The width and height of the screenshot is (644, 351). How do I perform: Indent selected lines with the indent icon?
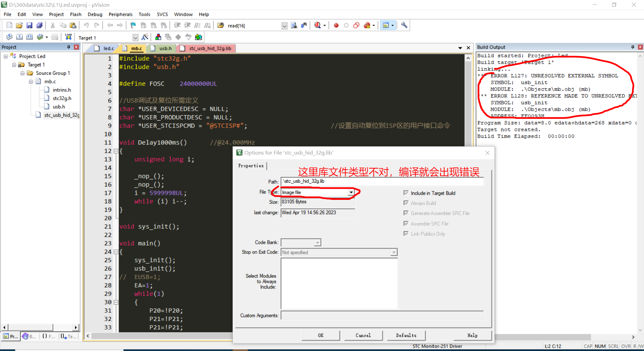tap(177, 26)
